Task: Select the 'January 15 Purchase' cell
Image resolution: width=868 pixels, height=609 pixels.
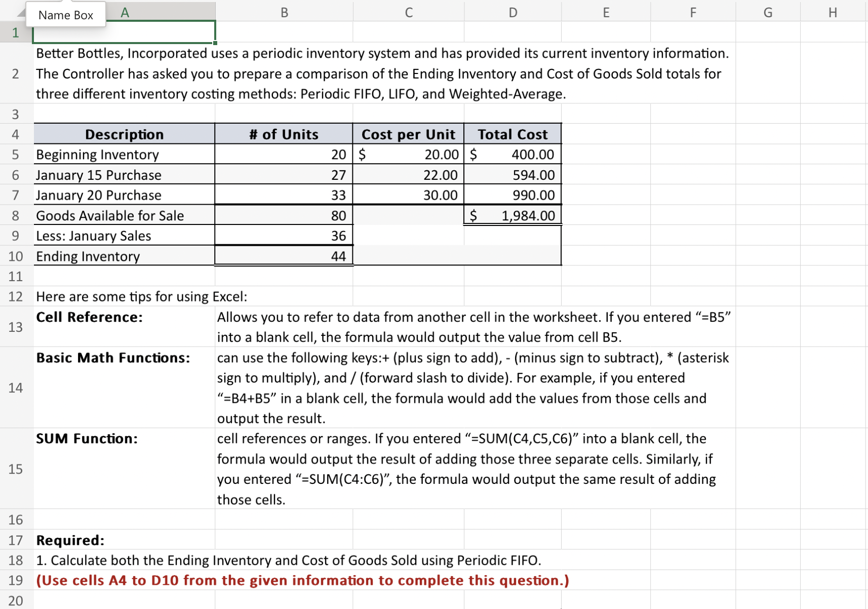Action: 125,175
